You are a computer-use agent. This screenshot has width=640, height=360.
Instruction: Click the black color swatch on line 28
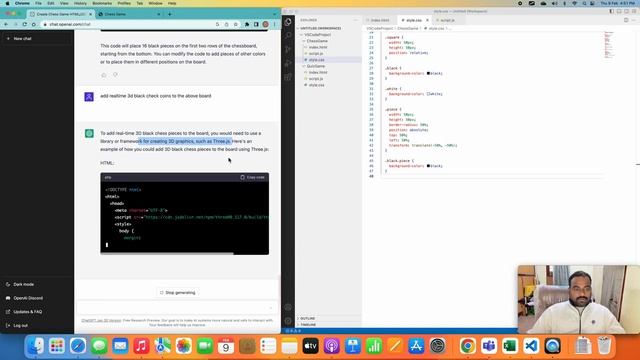tap(428, 73)
